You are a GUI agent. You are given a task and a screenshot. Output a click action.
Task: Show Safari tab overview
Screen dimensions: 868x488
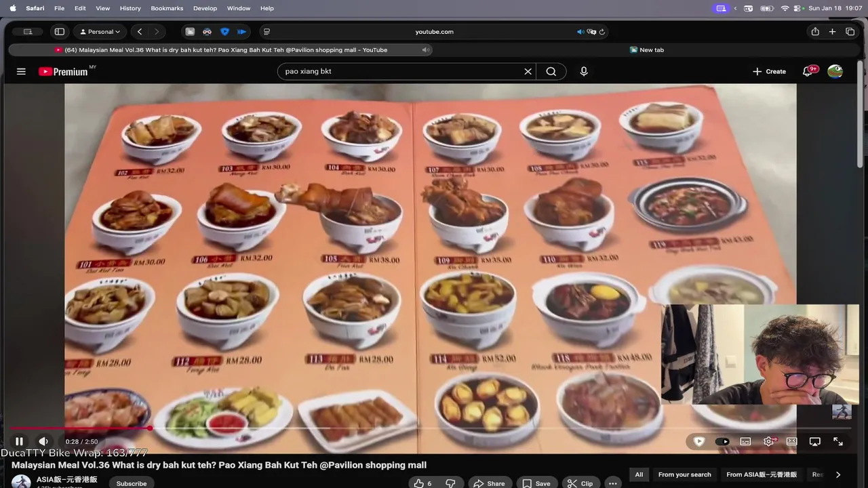(850, 32)
